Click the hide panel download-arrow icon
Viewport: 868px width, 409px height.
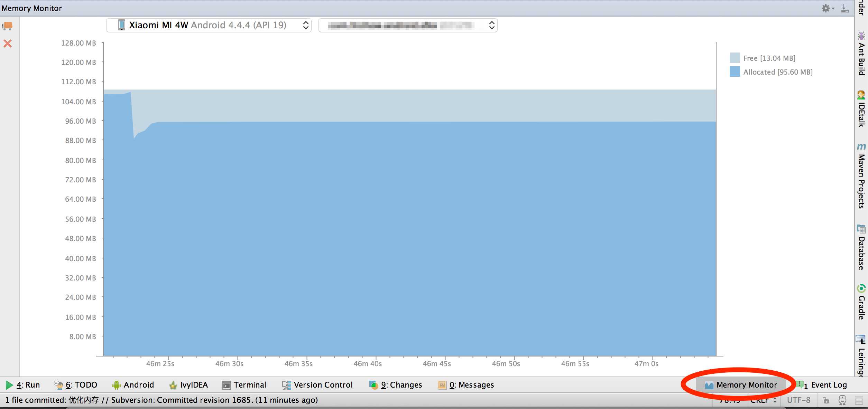coord(845,8)
